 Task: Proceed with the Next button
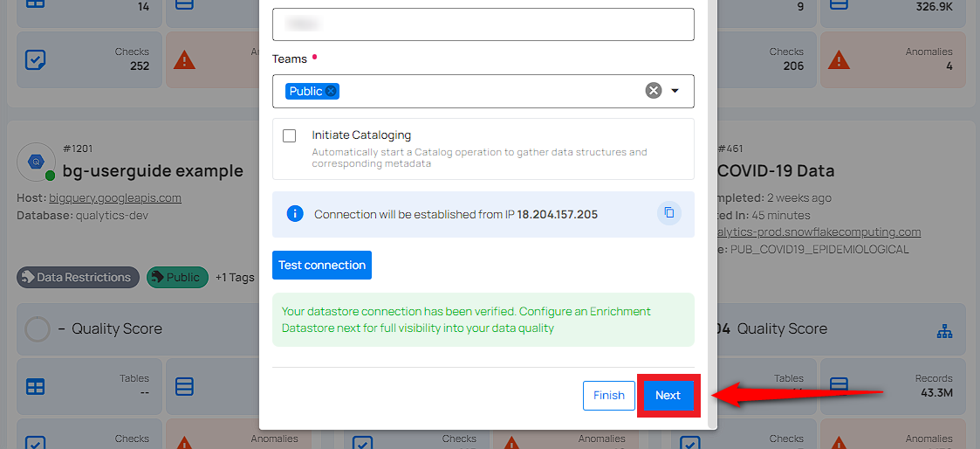pos(668,396)
